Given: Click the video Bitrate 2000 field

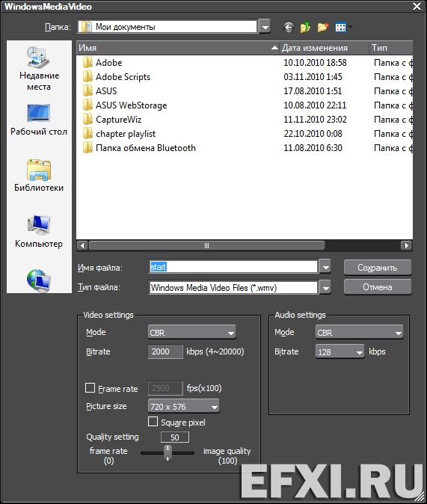Looking at the screenshot, I should (165, 351).
